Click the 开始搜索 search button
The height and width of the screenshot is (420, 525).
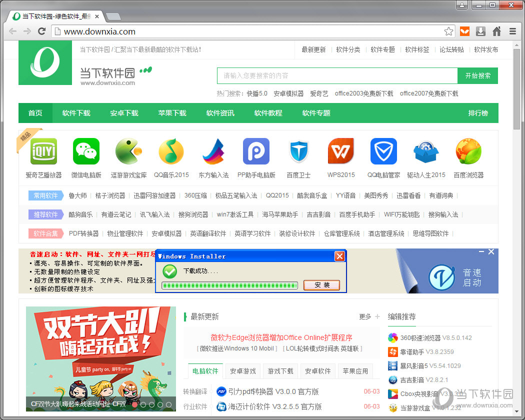pos(478,75)
